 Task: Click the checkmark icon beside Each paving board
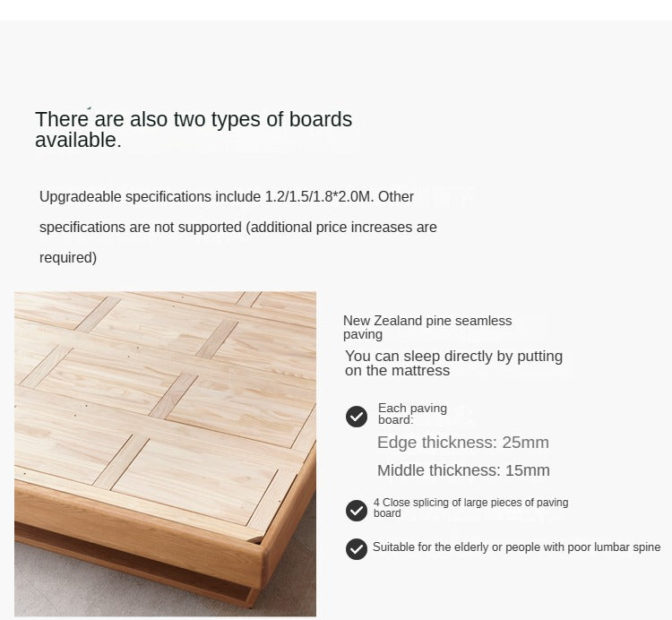tap(357, 417)
